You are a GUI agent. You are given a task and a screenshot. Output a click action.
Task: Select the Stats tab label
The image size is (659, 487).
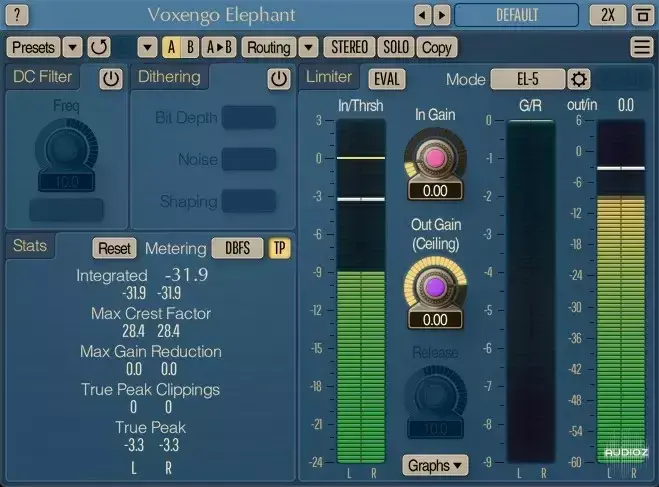click(x=30, y=245)
